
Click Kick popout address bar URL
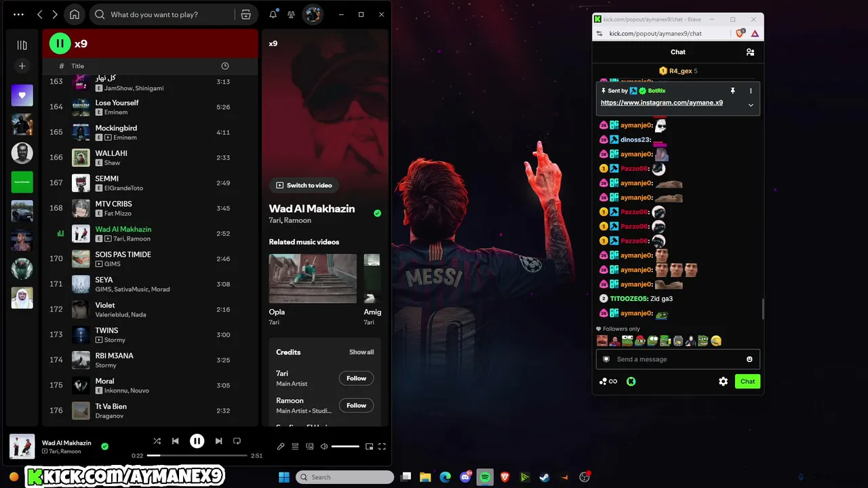pyautogui.click(x=655, y=33)
